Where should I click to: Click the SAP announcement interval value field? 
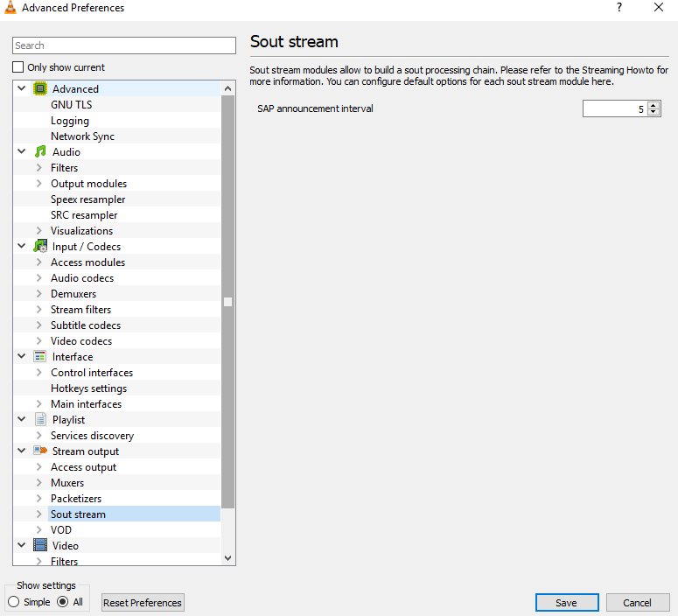(614, 108)
